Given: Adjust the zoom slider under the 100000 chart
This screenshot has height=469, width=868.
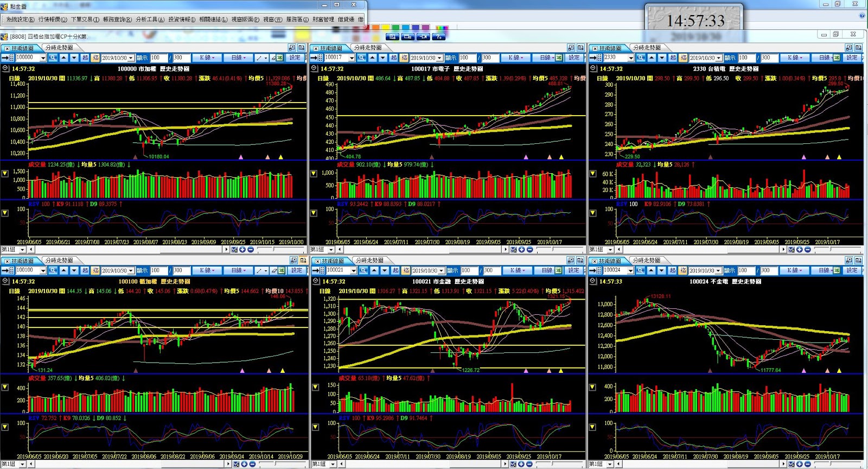Looking at the screenshot, I should [280, 250].
